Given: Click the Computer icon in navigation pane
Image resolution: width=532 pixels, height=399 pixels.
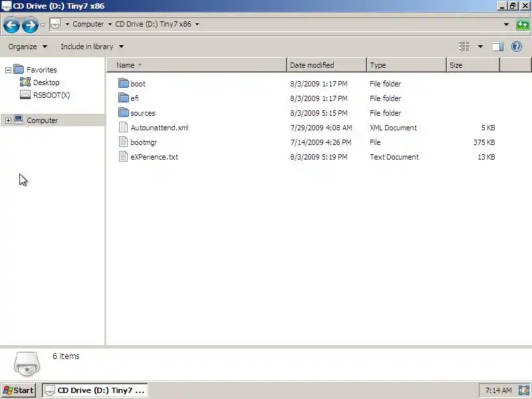Looking at the screenshot, I should click(x=19, y=120).
